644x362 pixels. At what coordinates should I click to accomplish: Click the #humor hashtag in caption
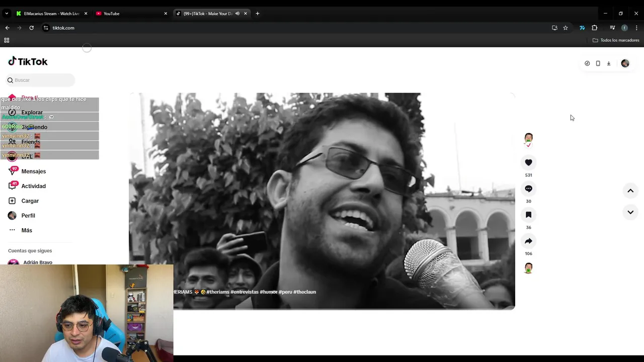click(269, 292)
